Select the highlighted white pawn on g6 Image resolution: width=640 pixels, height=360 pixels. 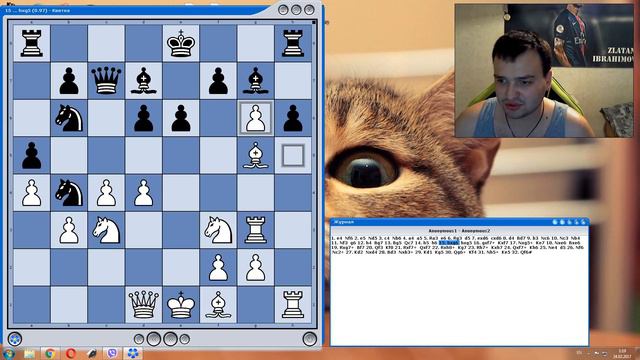coord(256,118)
